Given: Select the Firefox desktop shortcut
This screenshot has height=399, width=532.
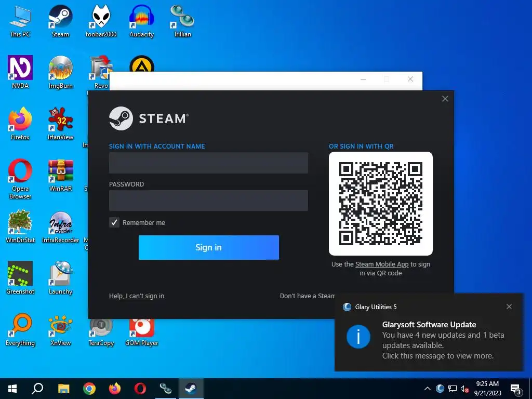Looking at the screenshot, I should click(20, 124).
